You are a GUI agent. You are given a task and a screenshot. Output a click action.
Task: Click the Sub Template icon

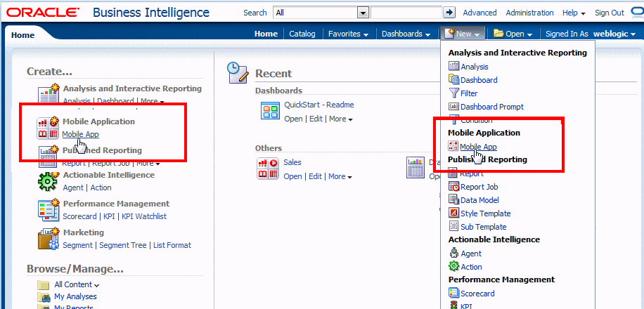[453, 226]
